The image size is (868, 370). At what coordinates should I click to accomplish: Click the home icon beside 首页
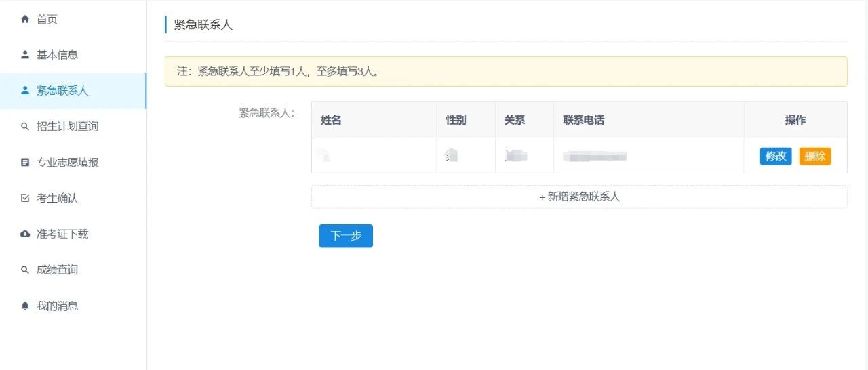pos(25,19)
